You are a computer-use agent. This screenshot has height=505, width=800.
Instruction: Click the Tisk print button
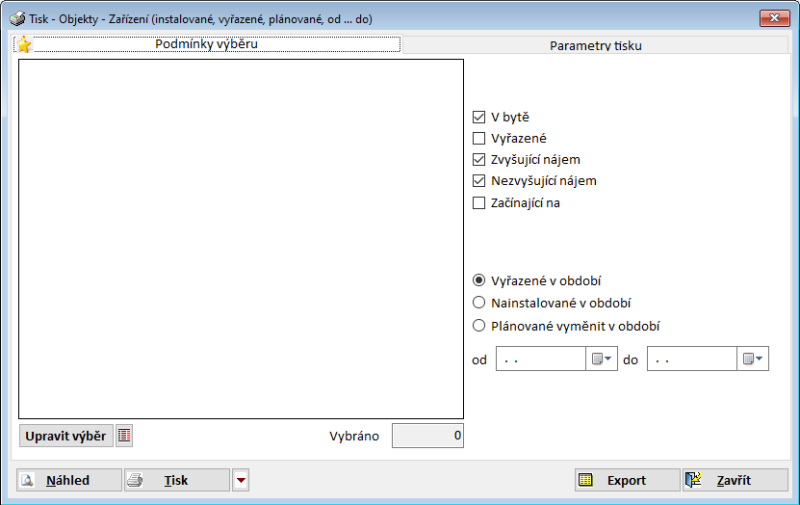(177, 480)
